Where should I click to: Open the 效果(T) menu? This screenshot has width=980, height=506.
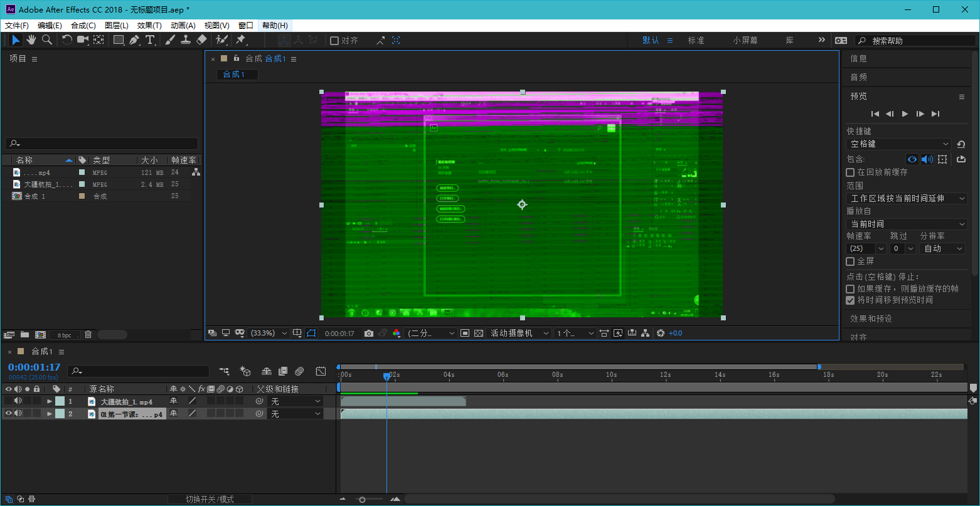coord(149,26)
